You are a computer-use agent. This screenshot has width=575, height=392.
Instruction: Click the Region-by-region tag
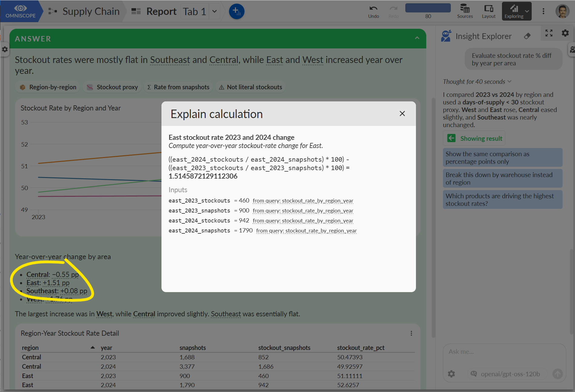click(x=48, y=87)
